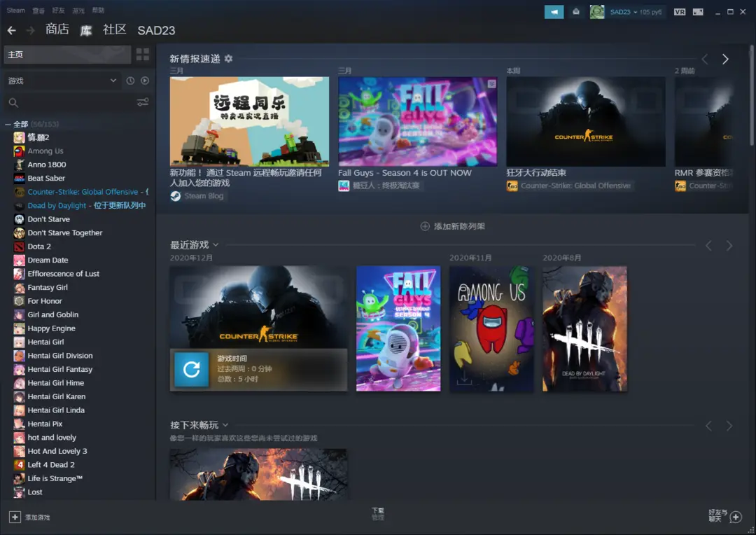Show next news items arrow
The height and width of the screenshot is (535, 756).
[725, 59]
